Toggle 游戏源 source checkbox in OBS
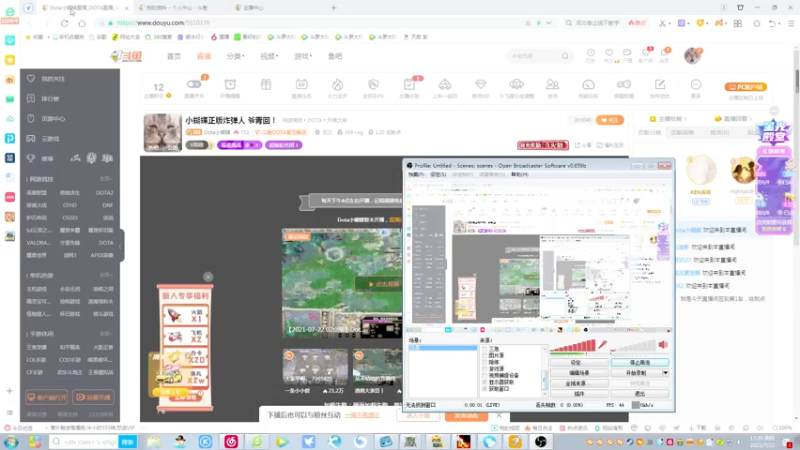The width and height of the screenshot is (800, 450). 485,369
